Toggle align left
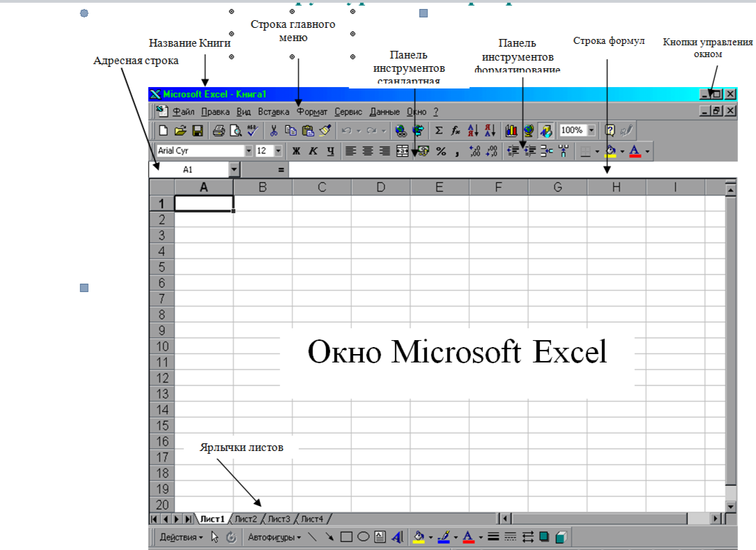 click(350, 151)
